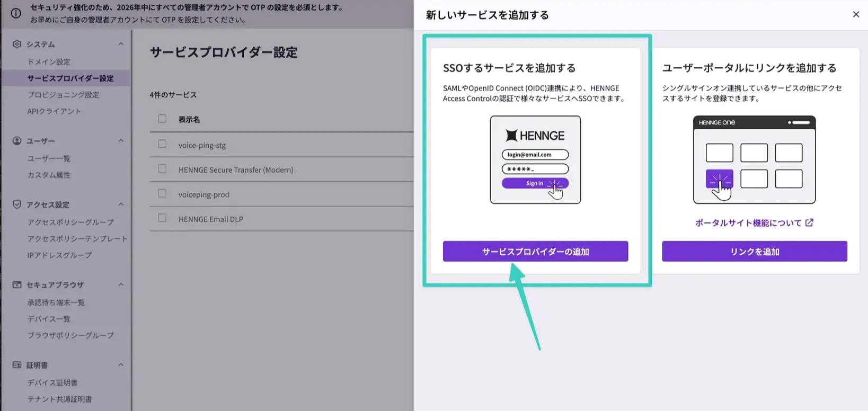Collapse the ユーザー section chevron
The height and width of the screenshot is (411, 868).
121,141
